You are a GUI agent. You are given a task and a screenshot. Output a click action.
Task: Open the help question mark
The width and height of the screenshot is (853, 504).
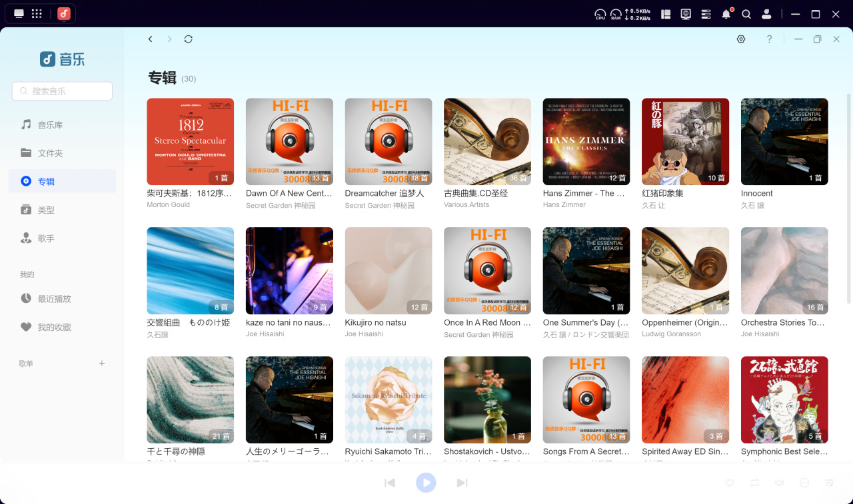click(x=769, y=39)
